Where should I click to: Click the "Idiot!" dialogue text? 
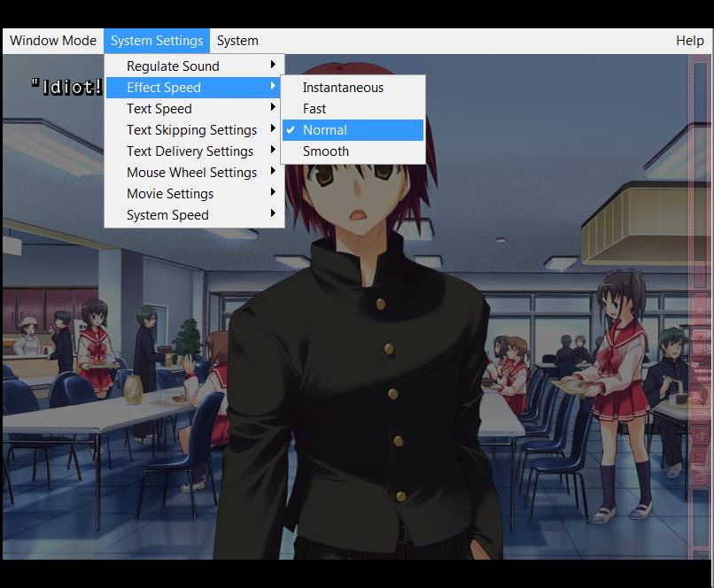pyautogui.click(x=67, y=87)
